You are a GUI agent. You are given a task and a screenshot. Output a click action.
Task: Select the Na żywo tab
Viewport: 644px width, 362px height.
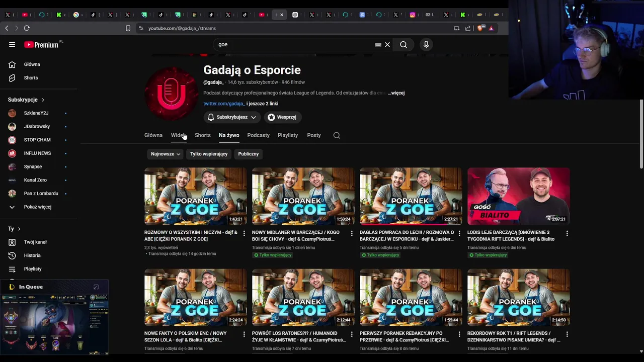click(229, 135)
